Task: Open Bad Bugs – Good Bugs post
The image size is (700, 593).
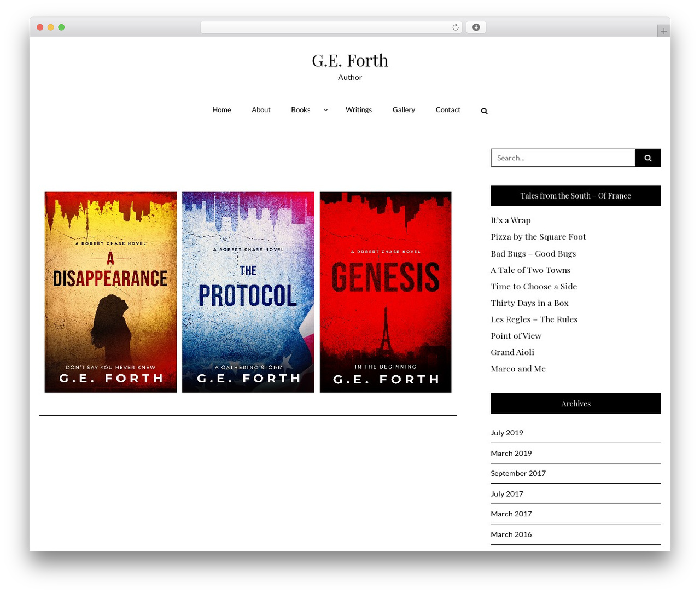Action: (x=533, y=254)
